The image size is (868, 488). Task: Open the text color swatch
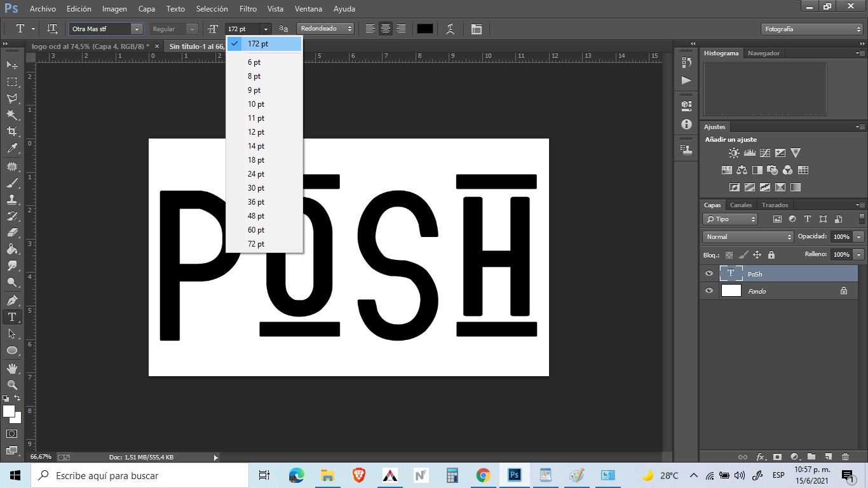[424, 29]
